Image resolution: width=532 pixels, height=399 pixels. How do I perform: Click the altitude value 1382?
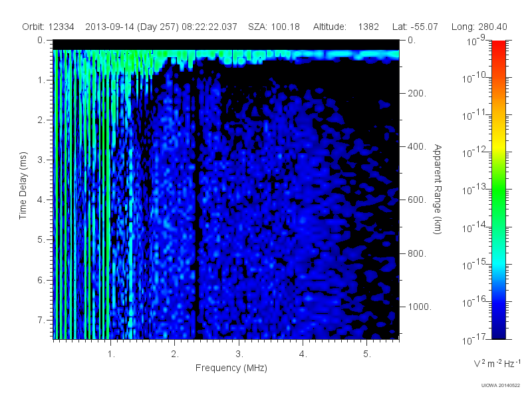[x=368, y=27]
